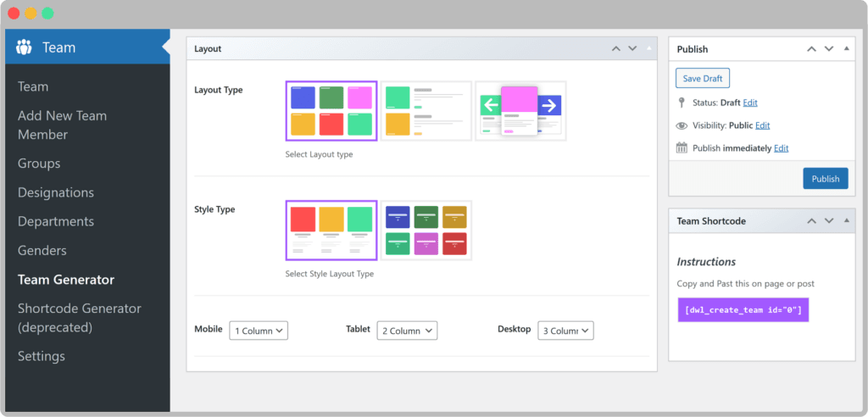This screenshot has height=417, width=868.
Task: Open Designations in the sidebar menu
Action: click(x=56, y=192)
